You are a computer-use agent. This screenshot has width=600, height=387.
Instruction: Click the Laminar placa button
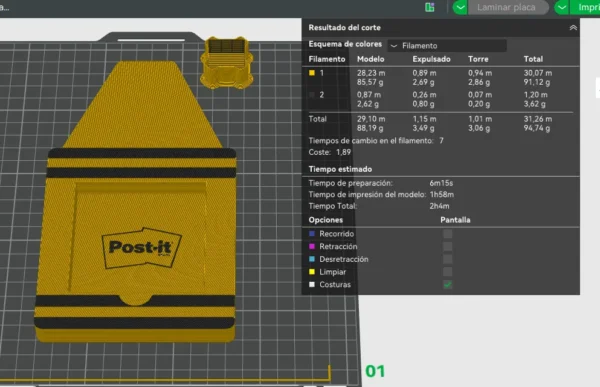(508, 7)
